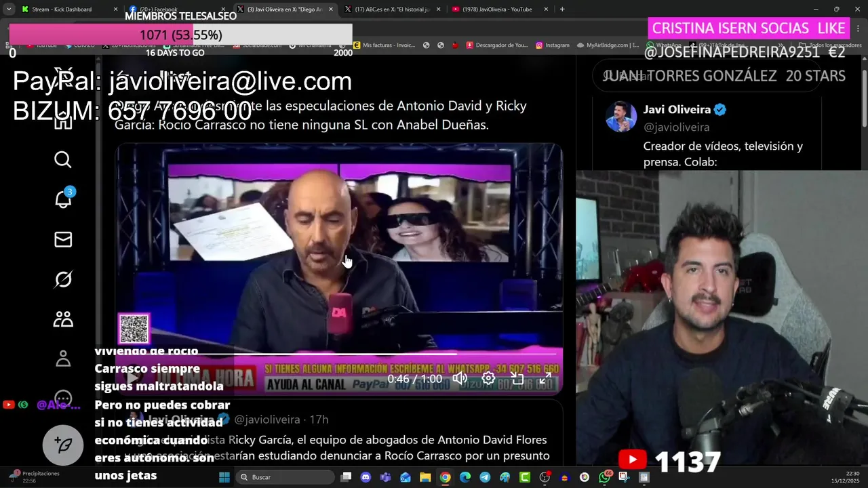Screen dimensions: 868x488
Task: Open Microsoft Teams from the taskbar
Action: pos(385,477)
